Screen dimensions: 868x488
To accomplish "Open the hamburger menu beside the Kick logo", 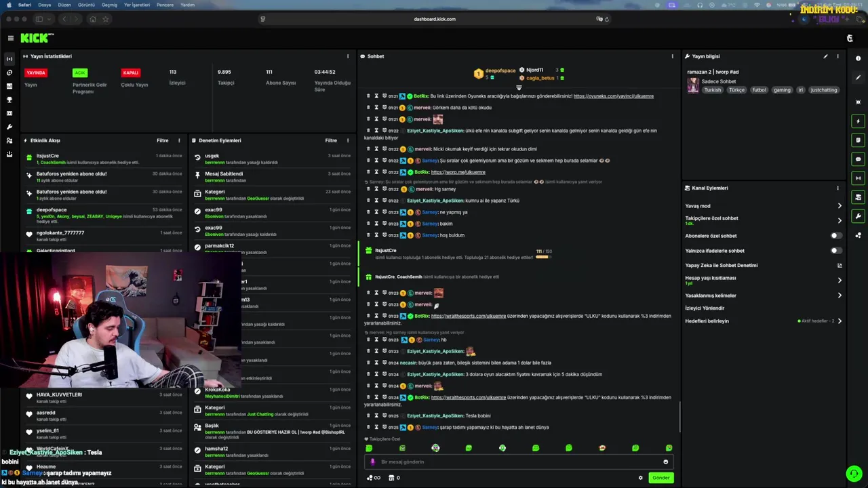I will [10, 38].
